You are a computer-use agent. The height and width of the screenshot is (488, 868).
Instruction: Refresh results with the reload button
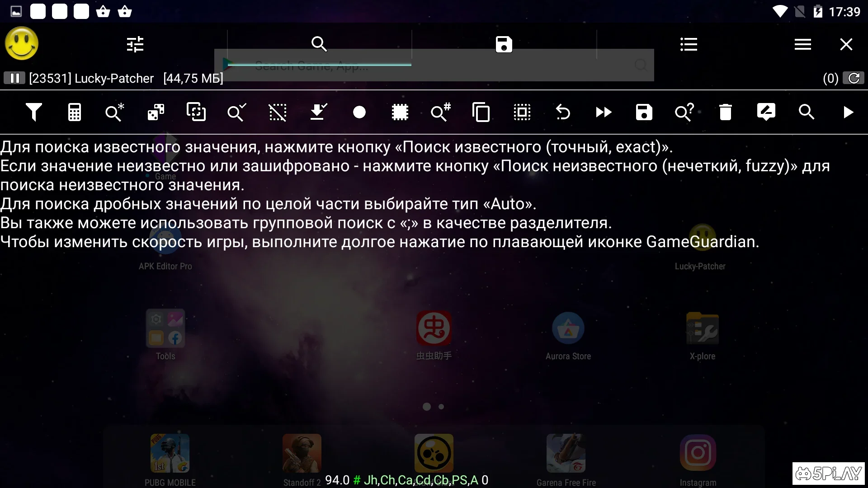coord(854,78)
